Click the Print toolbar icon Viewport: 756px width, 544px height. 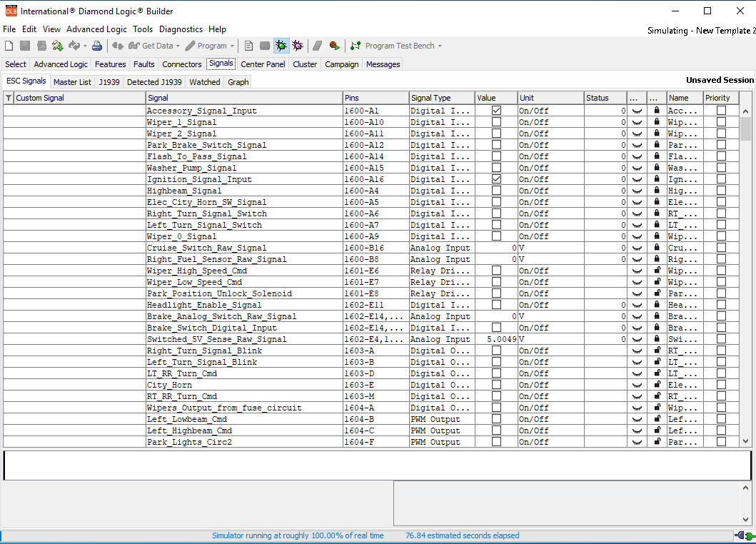pos(96,46)
